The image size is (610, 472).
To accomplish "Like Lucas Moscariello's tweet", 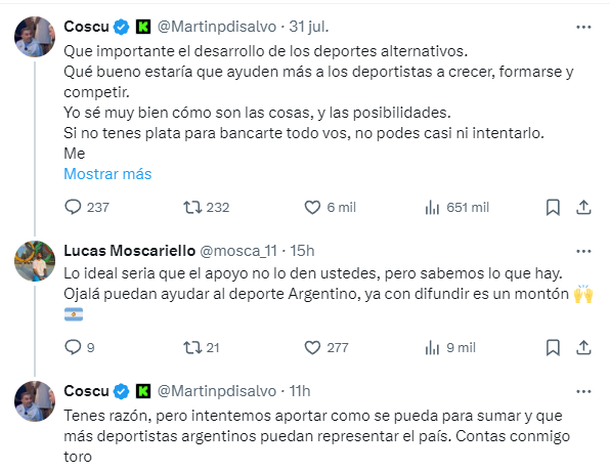I will (x=312, y=347).
